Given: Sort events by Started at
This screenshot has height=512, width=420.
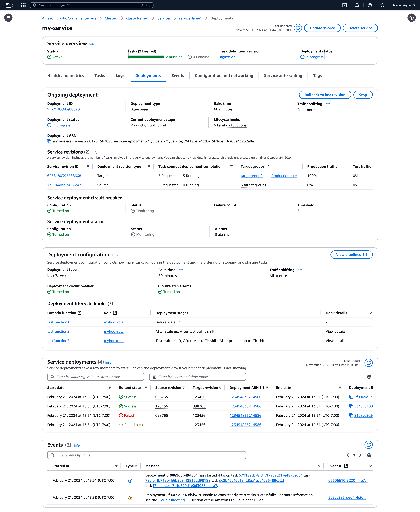Looking at the screenshot, I should pyautogui.click(x=116, y=466).
